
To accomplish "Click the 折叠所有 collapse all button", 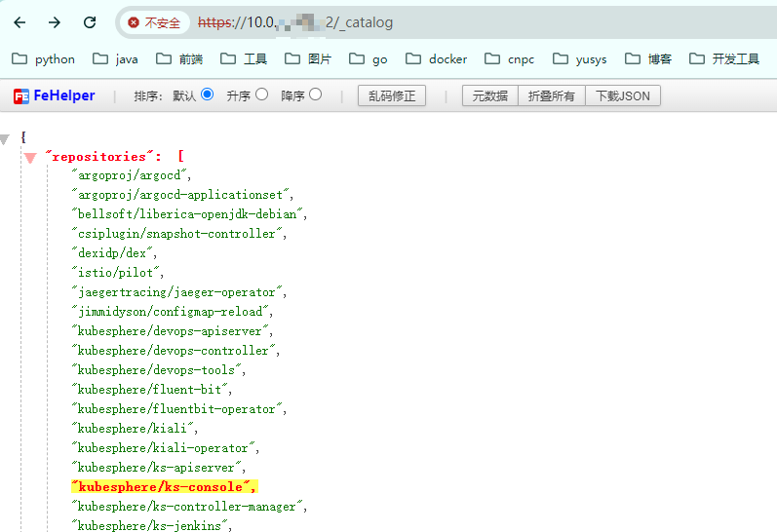I will coord(552,95).
